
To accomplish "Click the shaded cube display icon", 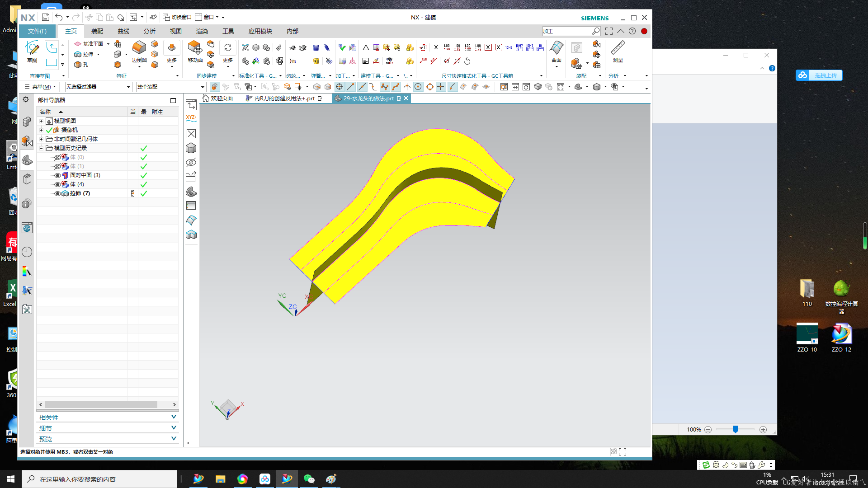I will coord(191,148).
